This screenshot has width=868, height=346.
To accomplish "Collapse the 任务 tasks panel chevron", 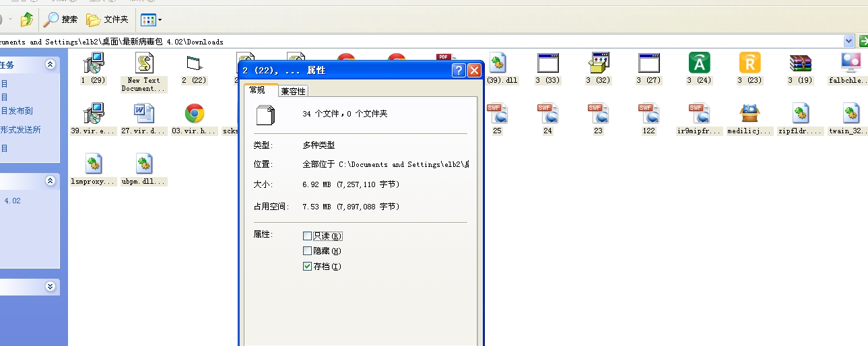I will [50, 65].
